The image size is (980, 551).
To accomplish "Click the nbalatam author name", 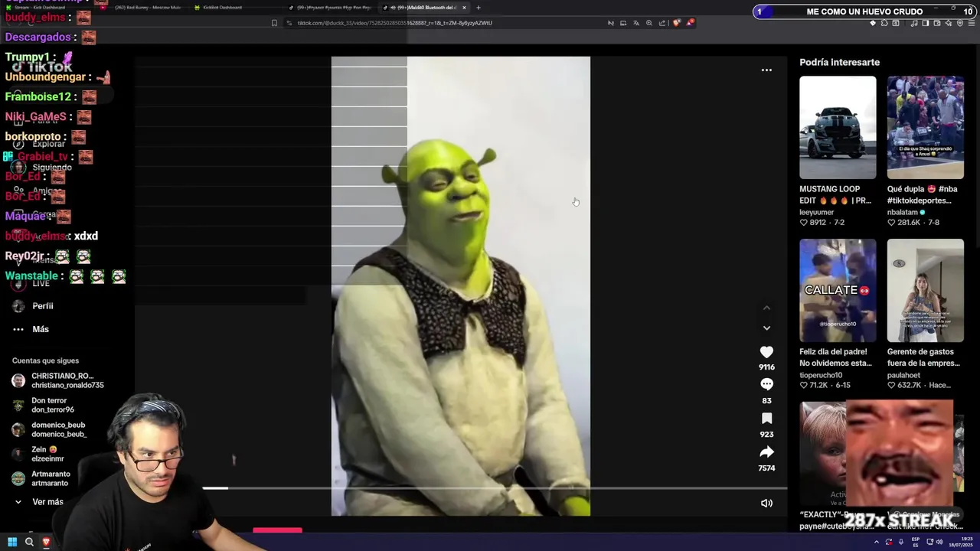I will coord(903,213).
